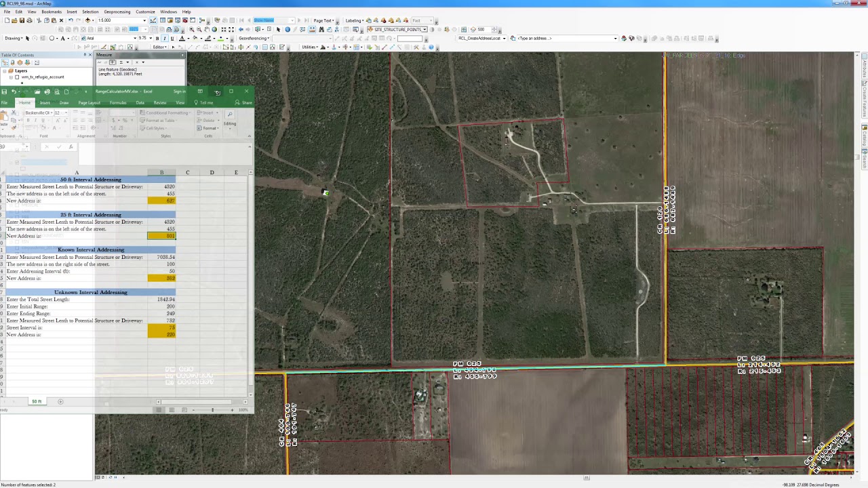
Task: Switch to the Page Layout tab in Excel
Action: (89, 102)
